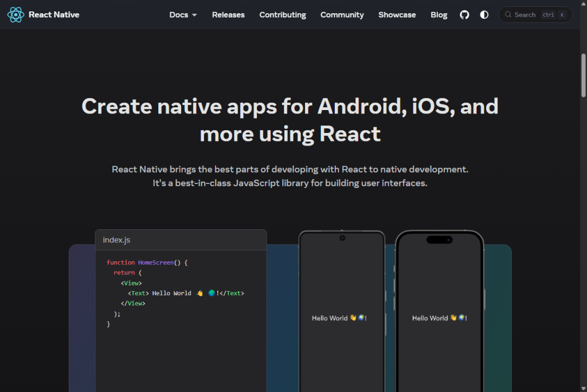Click the scroll down arrow

583,389
